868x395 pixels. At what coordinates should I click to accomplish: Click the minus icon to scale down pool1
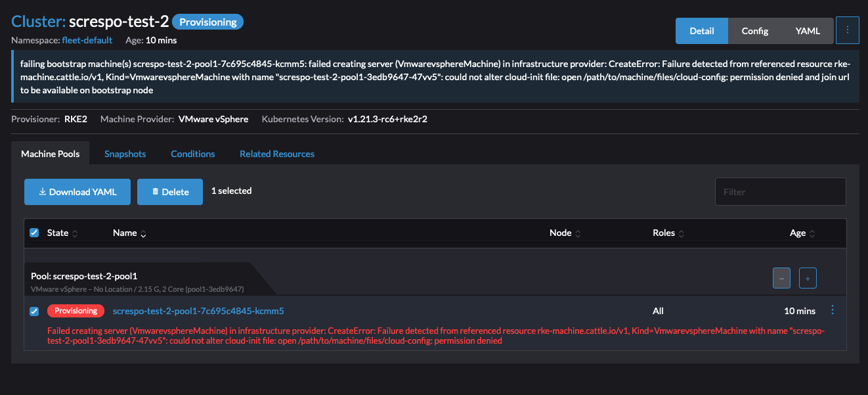[x=781, y=278]
